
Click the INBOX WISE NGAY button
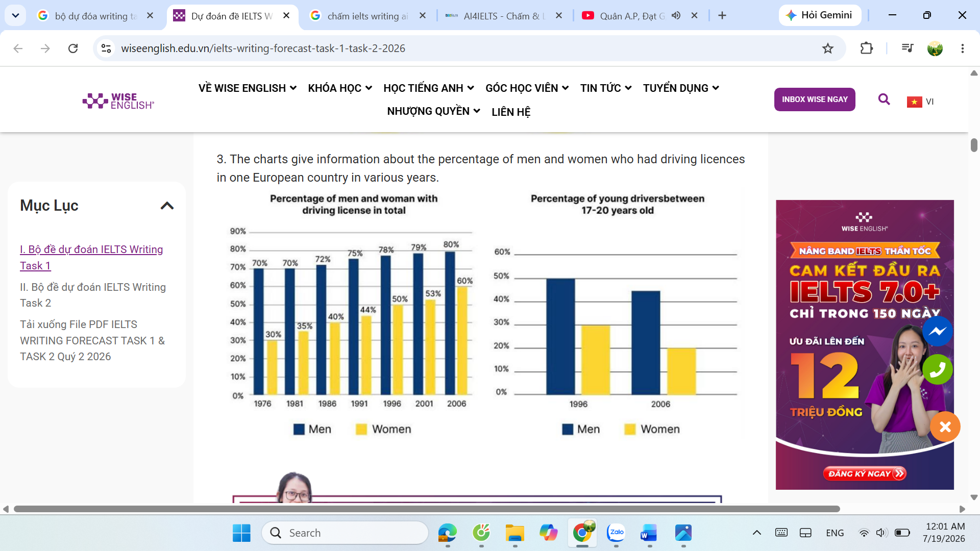pyautogui.click(x=815, y=99)
